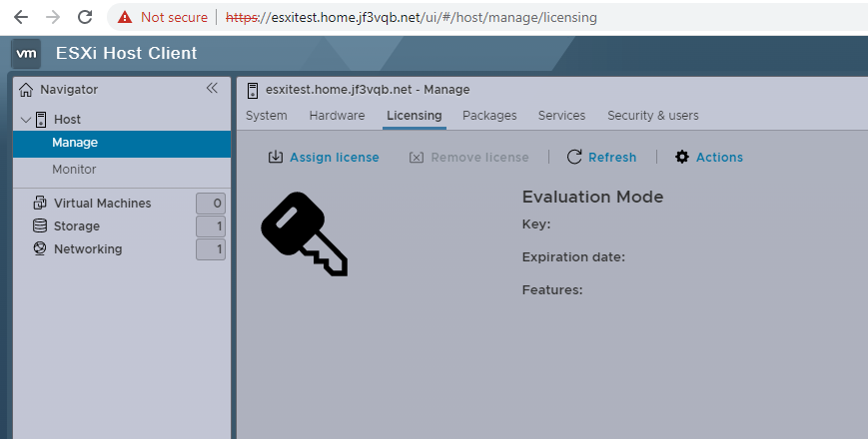Click the Storage database icon

tap(40, 225)
